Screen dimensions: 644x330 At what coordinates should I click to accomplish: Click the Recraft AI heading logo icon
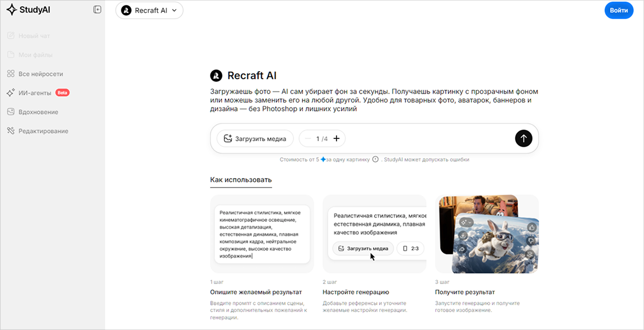click(x=216, y=76)
